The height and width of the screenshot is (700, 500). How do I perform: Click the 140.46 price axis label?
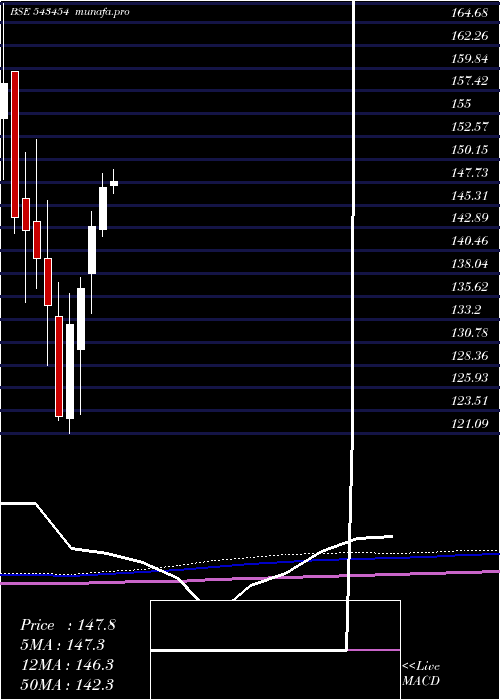point(469,241)
